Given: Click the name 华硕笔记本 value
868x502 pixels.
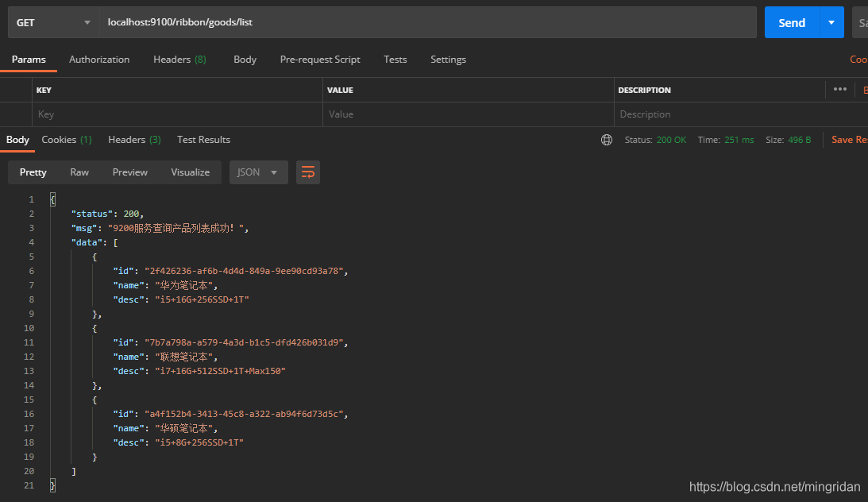Looking at the screenshot, I should tap(183, 428).
